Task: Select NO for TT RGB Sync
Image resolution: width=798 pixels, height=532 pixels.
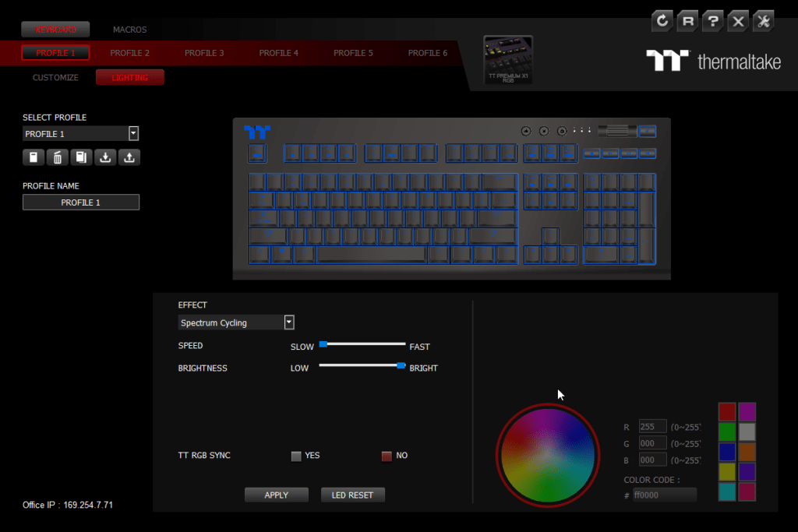Action: click(387, 456)
